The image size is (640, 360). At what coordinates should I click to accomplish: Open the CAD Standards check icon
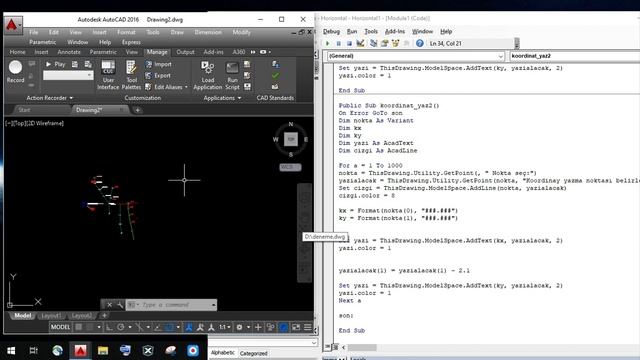coord(276,76)
